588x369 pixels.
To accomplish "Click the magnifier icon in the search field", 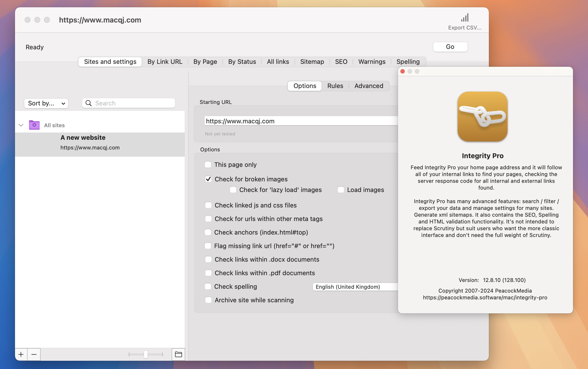I will (x=88, y=103).
